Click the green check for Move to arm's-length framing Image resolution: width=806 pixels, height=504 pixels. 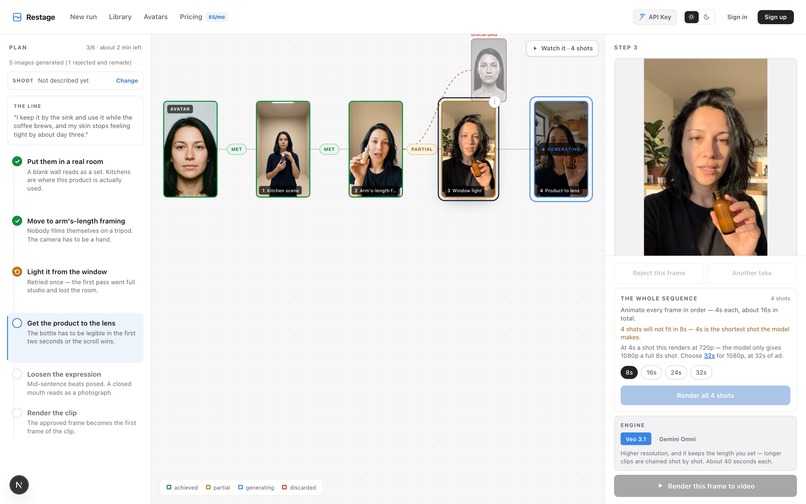tap(17, 221)
